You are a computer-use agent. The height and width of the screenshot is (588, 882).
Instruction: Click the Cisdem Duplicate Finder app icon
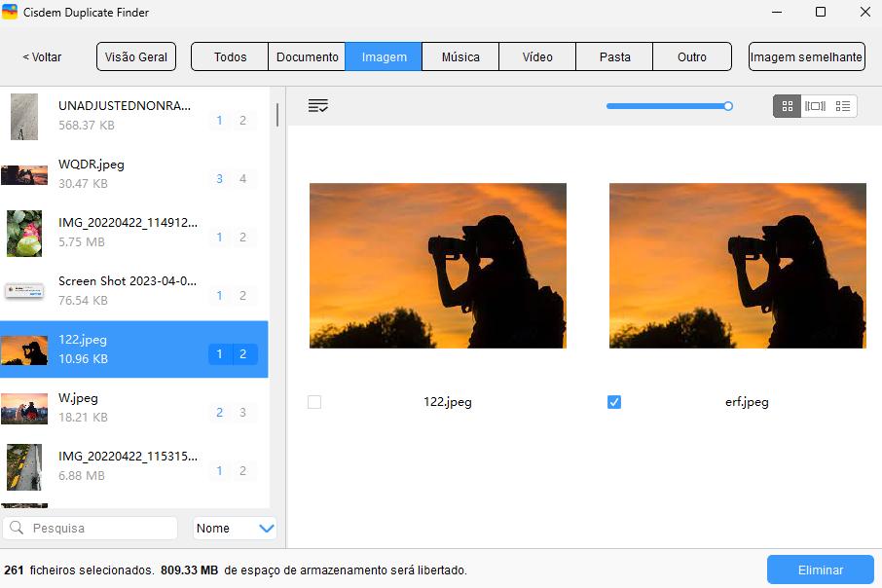[x=11, y=13]
